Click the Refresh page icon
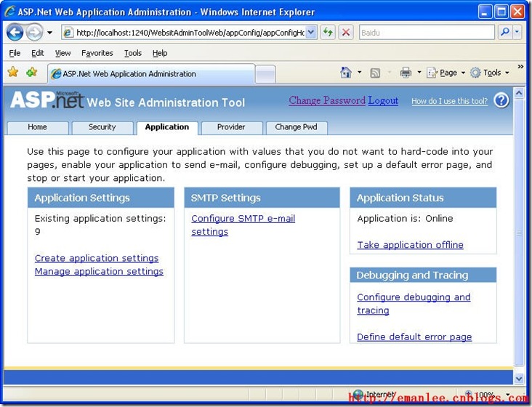532x407 pixels. 328,33
